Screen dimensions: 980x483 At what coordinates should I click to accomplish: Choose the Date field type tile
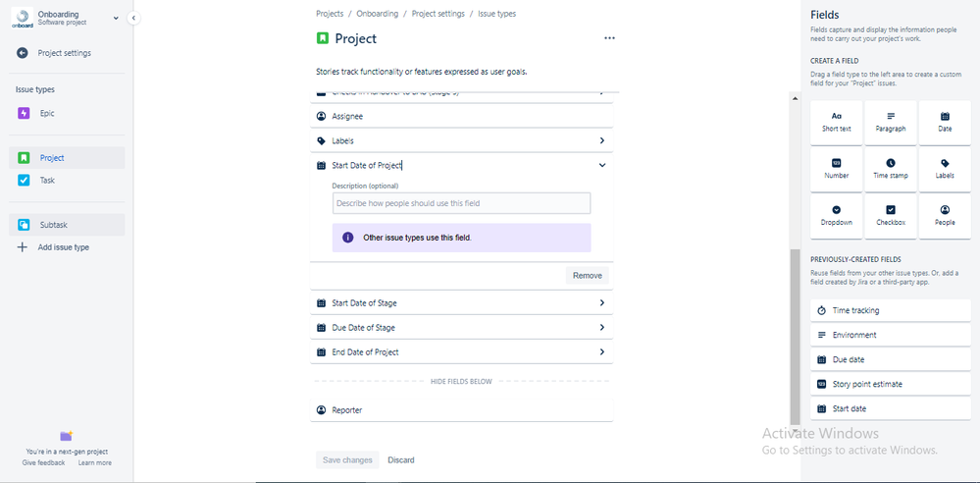pos(945,123)
